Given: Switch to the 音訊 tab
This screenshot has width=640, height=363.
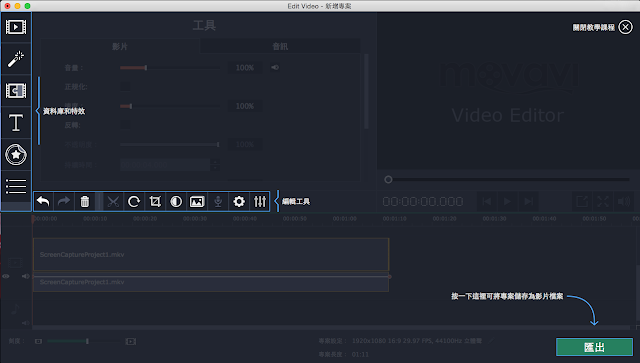Looking at the screenshot, I should [280, 47].
